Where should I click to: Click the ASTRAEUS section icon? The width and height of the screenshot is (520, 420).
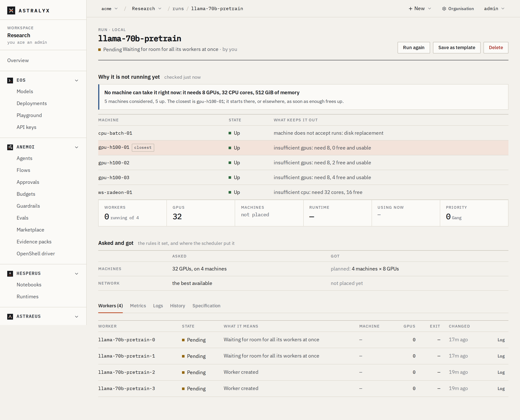(10, 317)
